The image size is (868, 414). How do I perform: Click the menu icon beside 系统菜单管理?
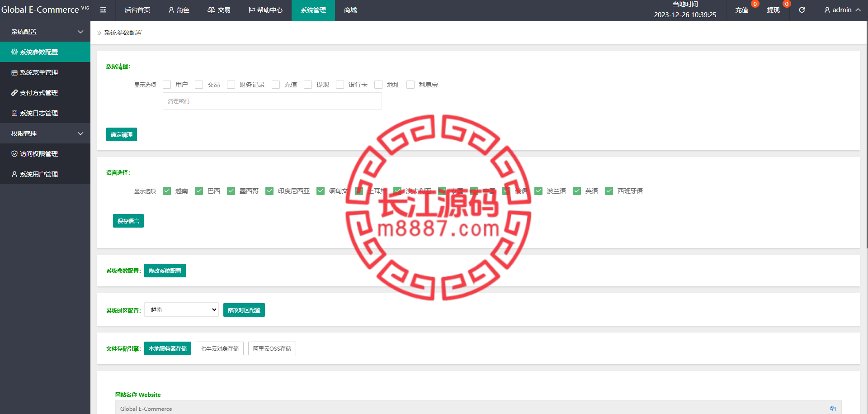14,72
